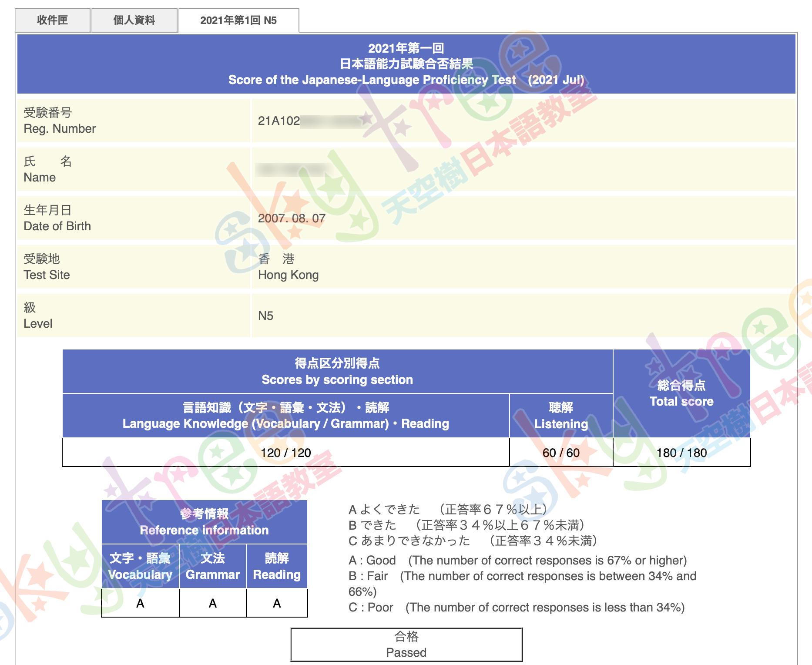Click the Scores by scoring section header
The height and width of the screenshot is (665, 812).
pyautogui.click(x=337, y=371)
